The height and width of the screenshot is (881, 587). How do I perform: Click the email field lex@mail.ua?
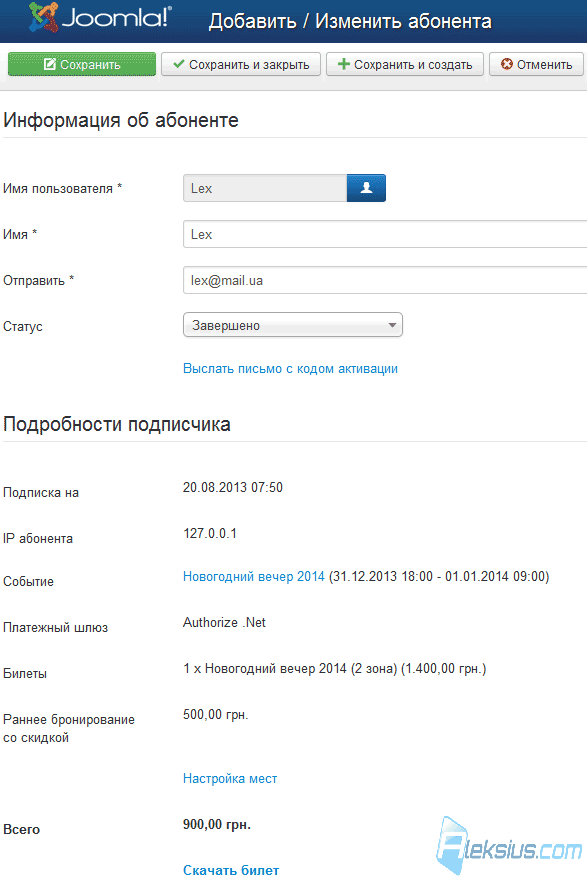pos(385,280)
